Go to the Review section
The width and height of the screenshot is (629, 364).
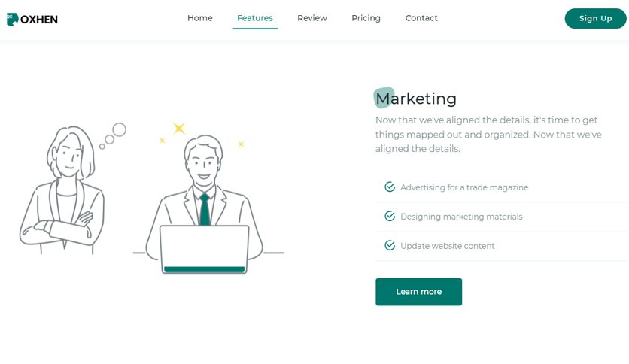click(312, 18)
